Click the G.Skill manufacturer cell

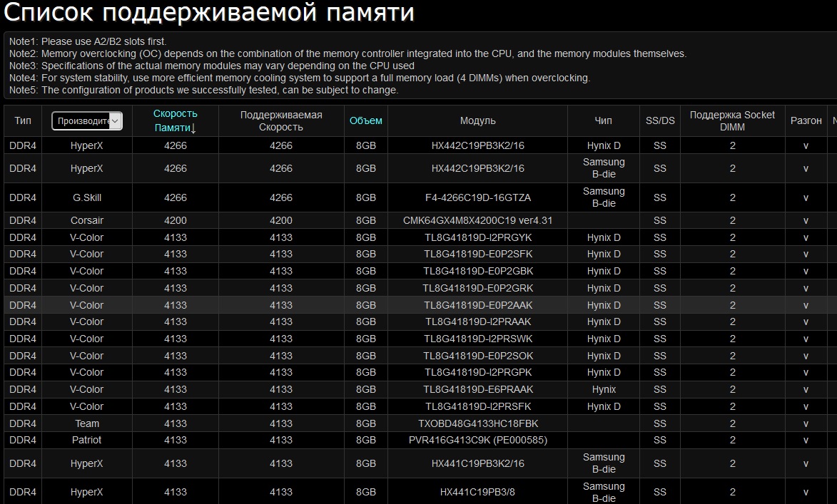87,197
